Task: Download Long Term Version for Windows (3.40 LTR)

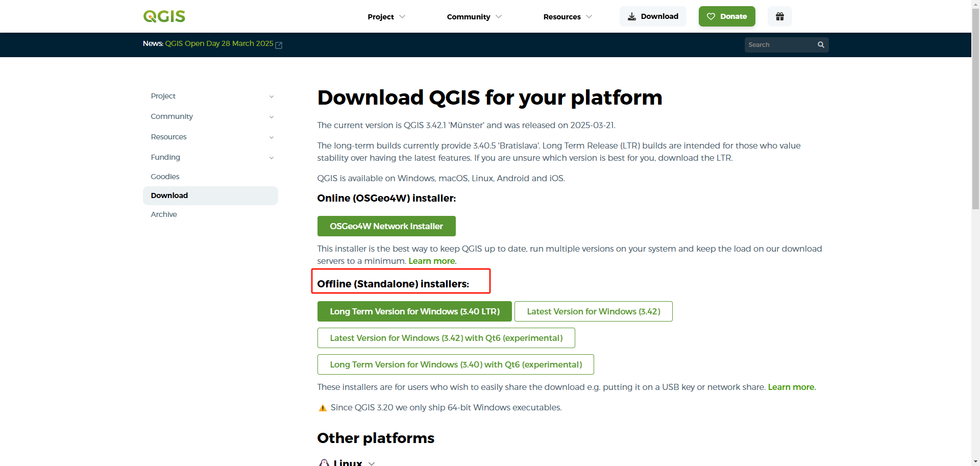Action: pyautogui.click(x=414, y=311)
